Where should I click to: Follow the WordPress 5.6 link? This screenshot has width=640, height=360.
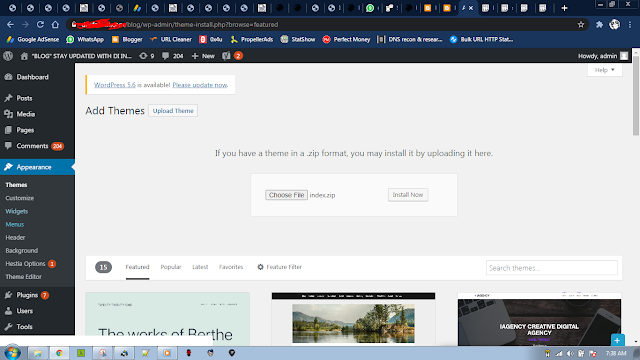click(x=115, y=85)
